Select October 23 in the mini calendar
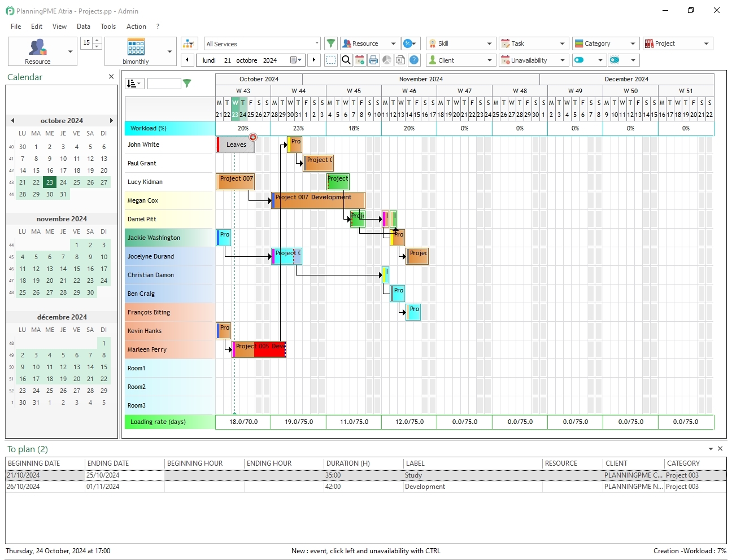 49,182
